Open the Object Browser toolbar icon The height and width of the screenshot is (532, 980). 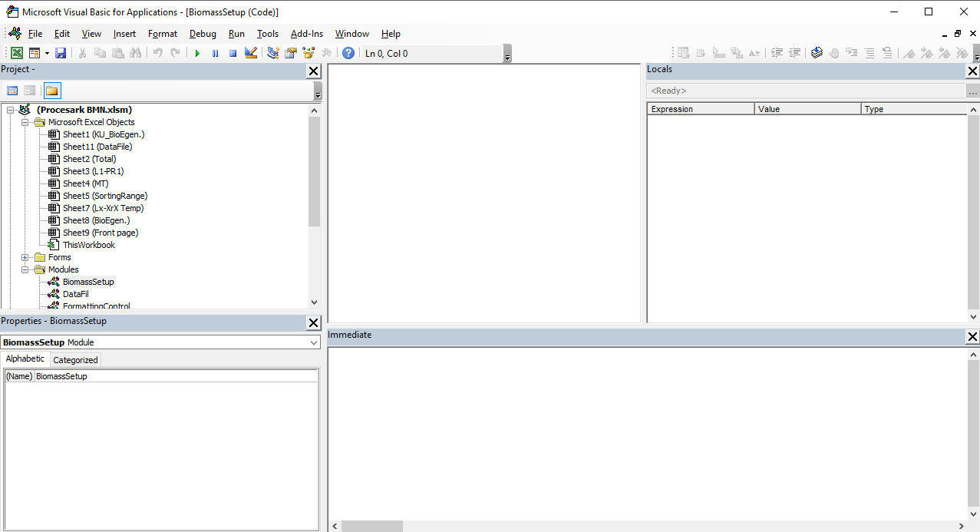pos(309,53)
